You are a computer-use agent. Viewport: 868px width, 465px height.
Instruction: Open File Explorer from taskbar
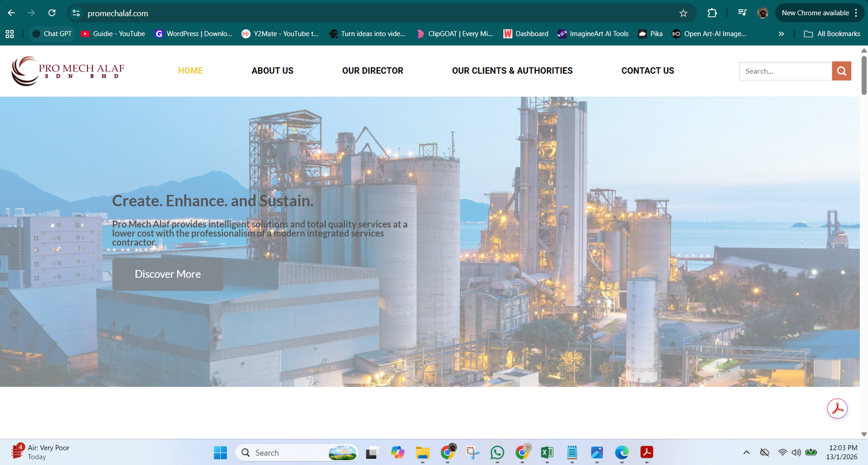click(x=423, y=453)
